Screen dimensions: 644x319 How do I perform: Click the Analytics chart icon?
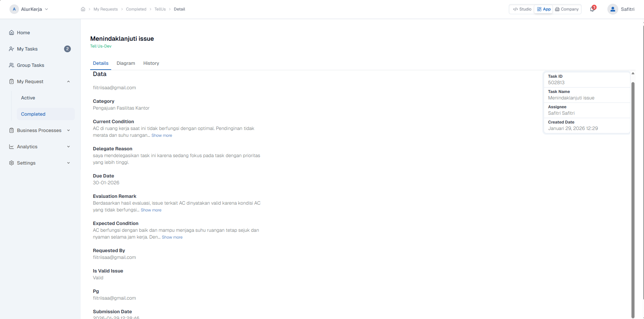12,147
